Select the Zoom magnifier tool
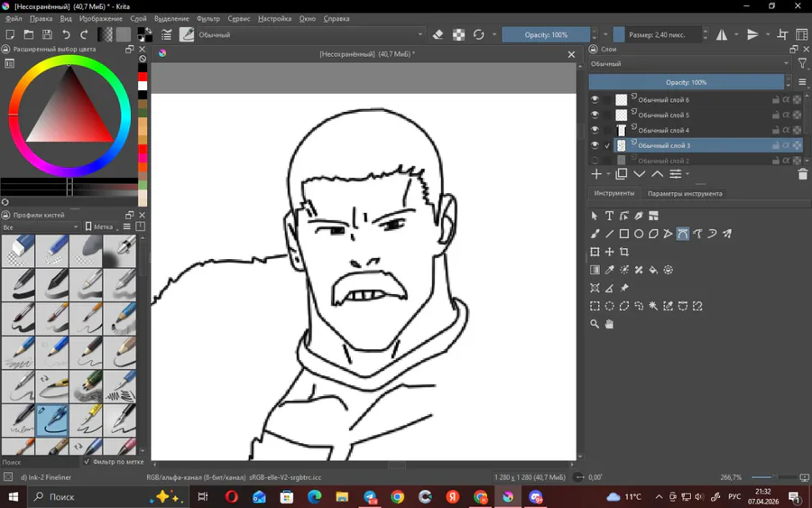This screenshot has width=812, height=508. click(x=595, y=324)
